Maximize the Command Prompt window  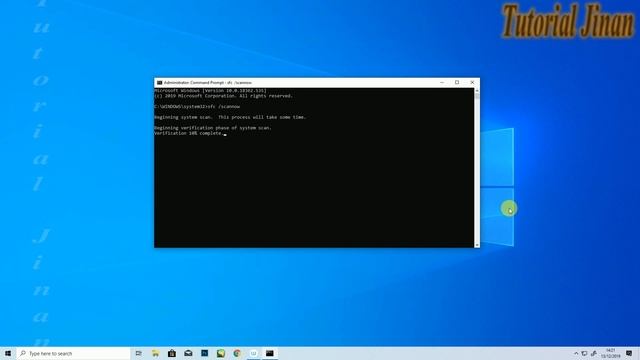[457, 82]
